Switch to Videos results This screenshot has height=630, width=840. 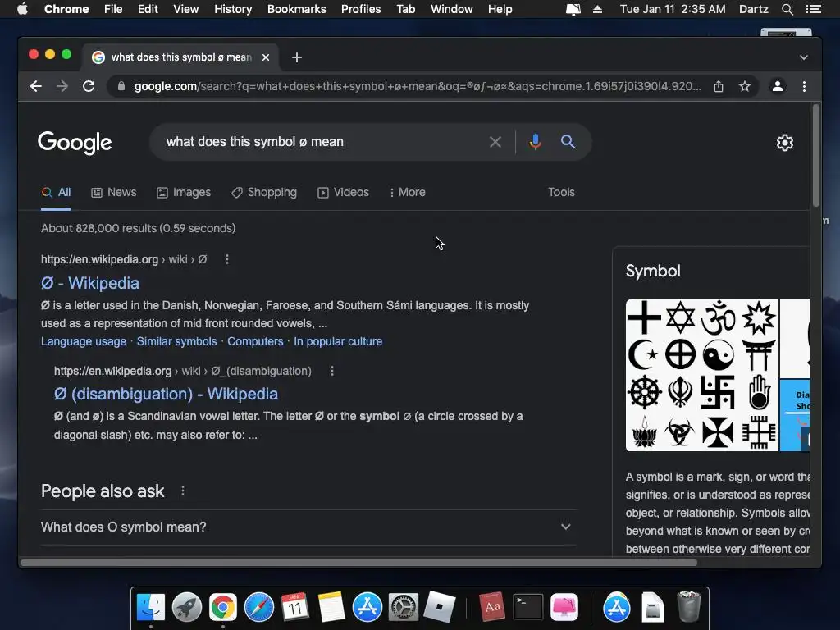click(x=343, y=192)
